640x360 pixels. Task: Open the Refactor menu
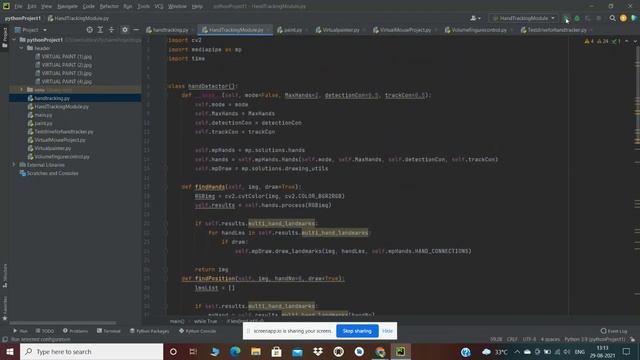(x=109, y=7)
